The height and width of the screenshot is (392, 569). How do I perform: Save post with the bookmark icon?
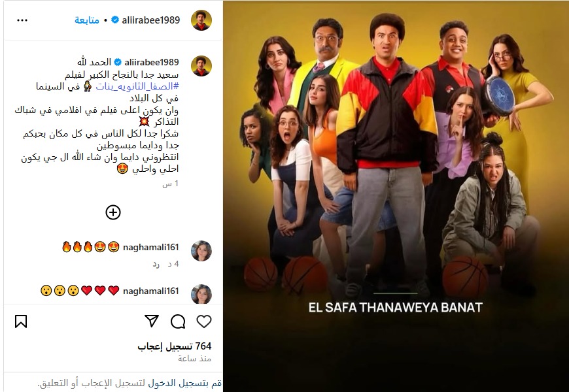point(21,321)
